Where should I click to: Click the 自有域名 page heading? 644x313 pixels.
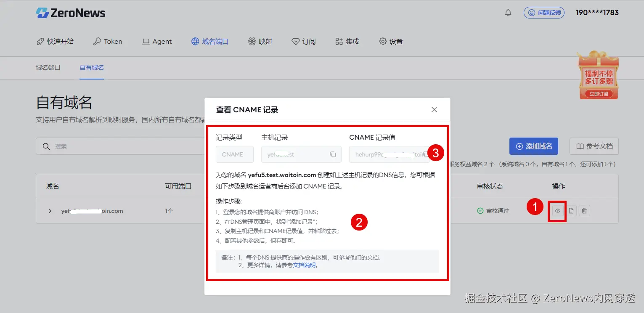(64, 103)
